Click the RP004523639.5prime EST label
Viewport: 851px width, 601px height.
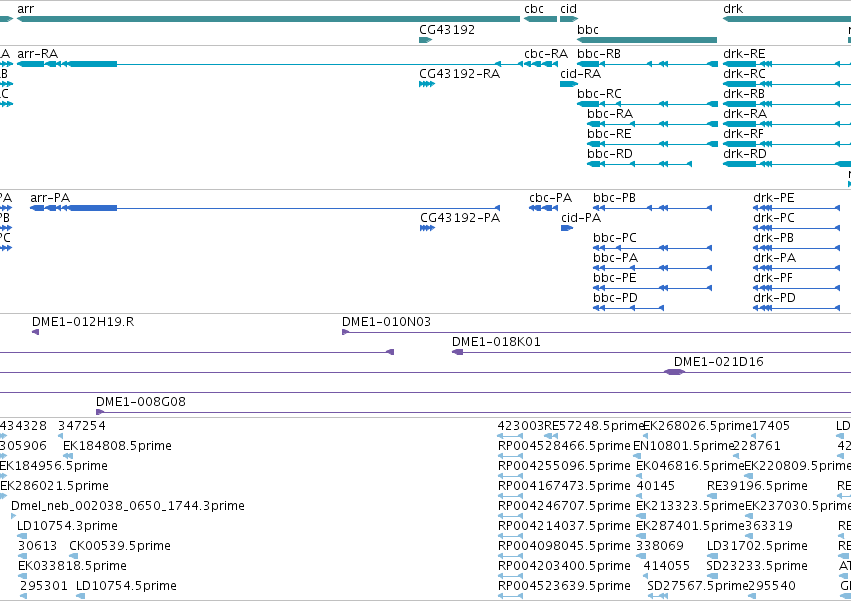click(564, 586)
